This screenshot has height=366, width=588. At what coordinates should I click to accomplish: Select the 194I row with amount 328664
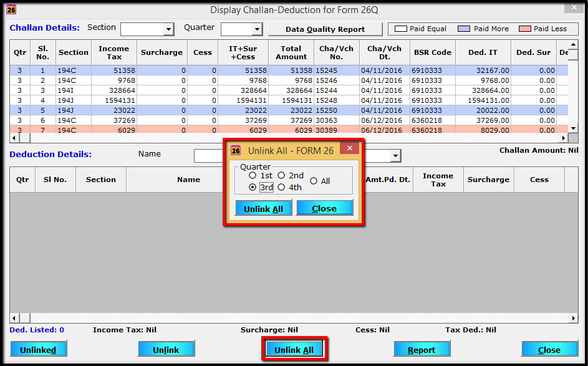tap(289, 90)
